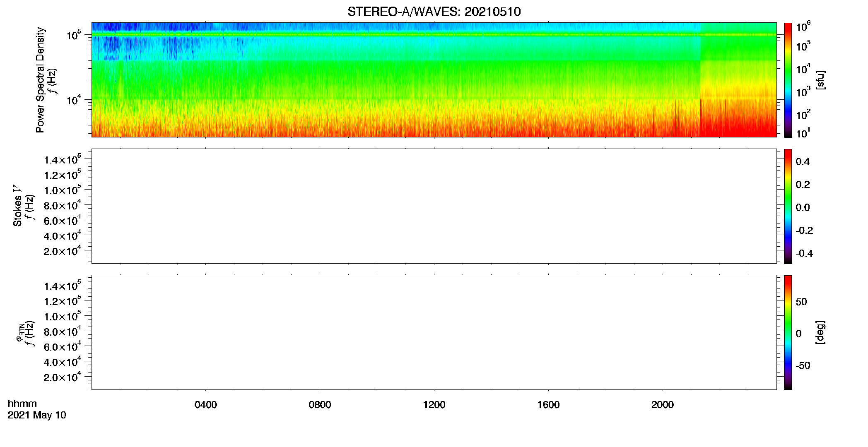Click the -0.4 tick on Stokes colorbar
The image size is (868, 447).
click(804, 254)
